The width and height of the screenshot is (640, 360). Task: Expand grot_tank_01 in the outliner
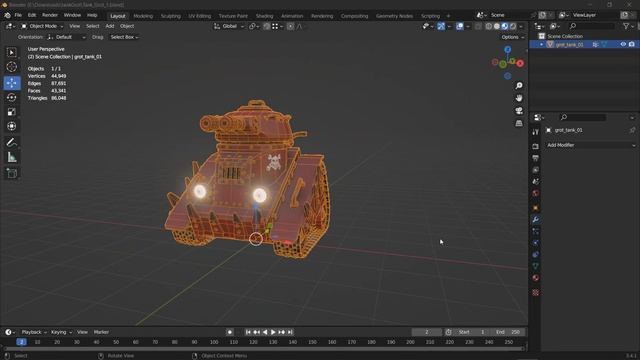tap(542, 44)
